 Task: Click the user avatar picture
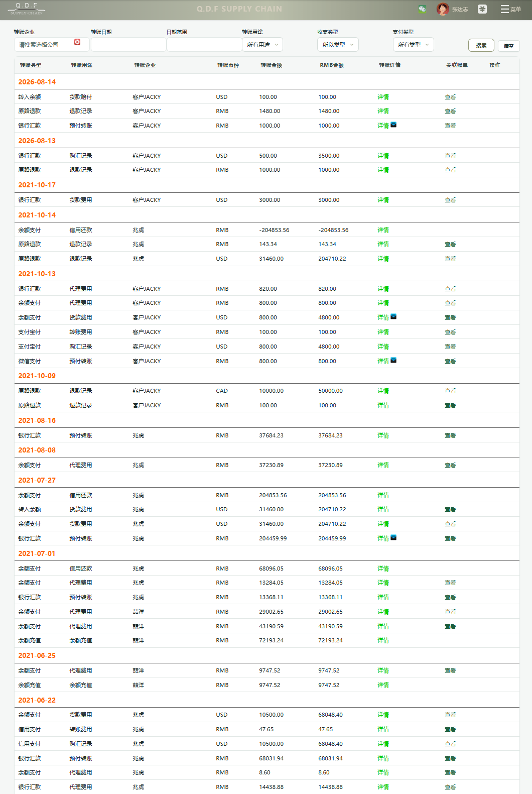point(443,9)
